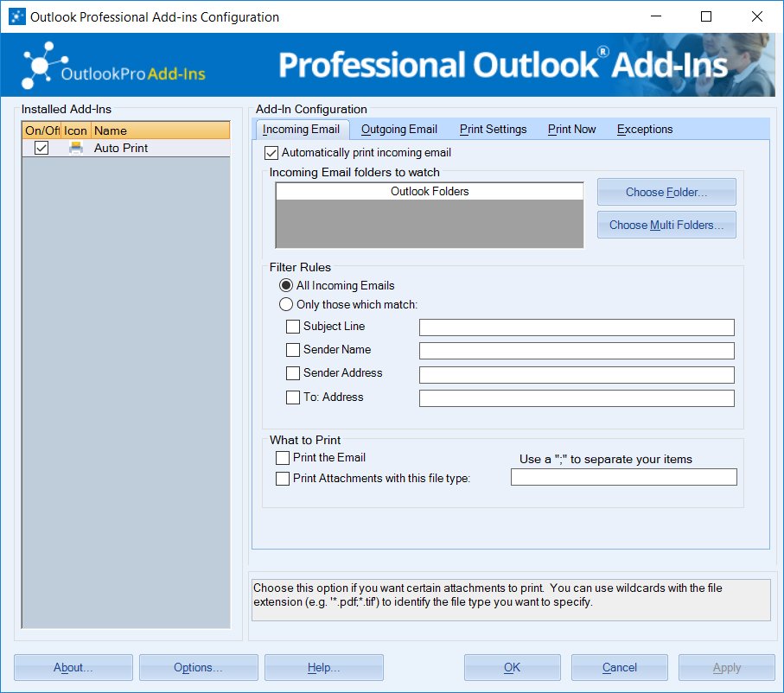
Task: Click the app icon in title bar
Action: [16, 16]
